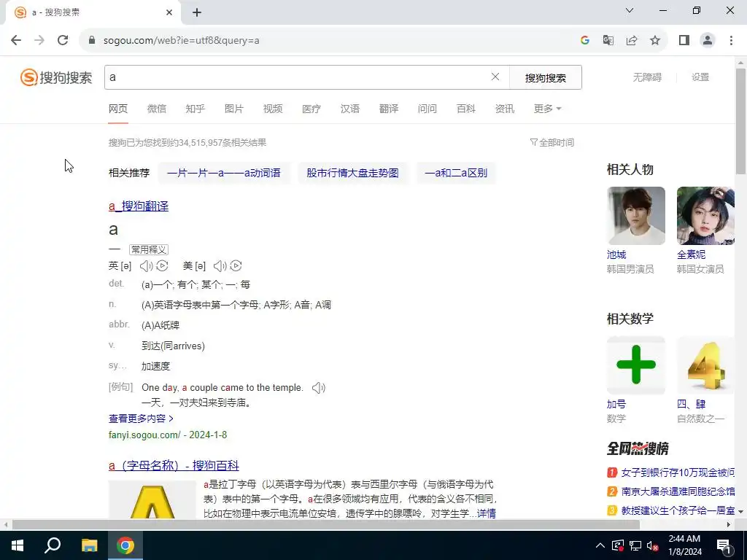Open Windows taskbar search
Viewport: 747px width, 560px height.
(x=53, y=545)
